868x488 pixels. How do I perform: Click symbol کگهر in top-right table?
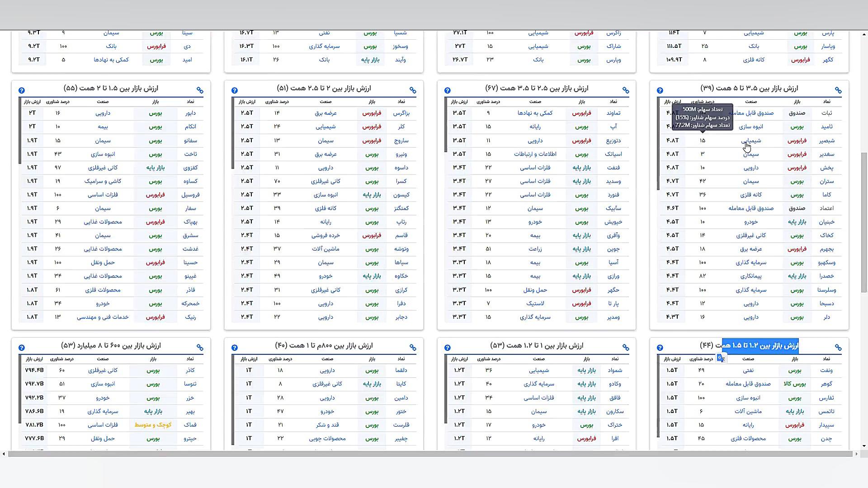point(828,60)
